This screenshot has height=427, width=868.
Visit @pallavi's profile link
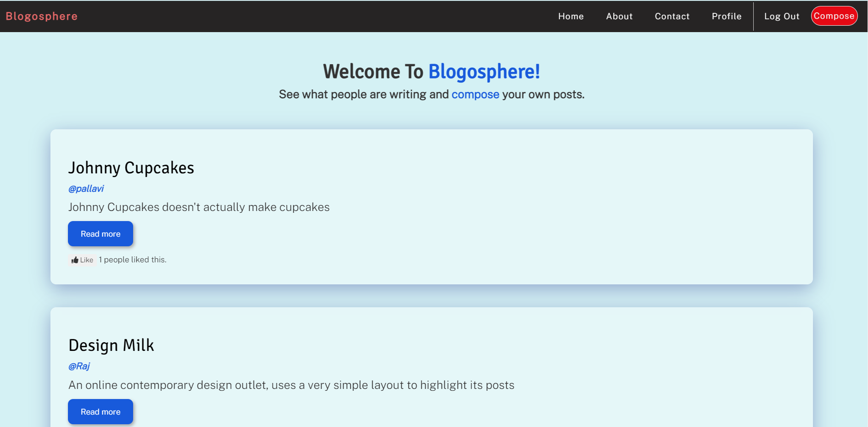pyautogui.click(x=86, y=189)
